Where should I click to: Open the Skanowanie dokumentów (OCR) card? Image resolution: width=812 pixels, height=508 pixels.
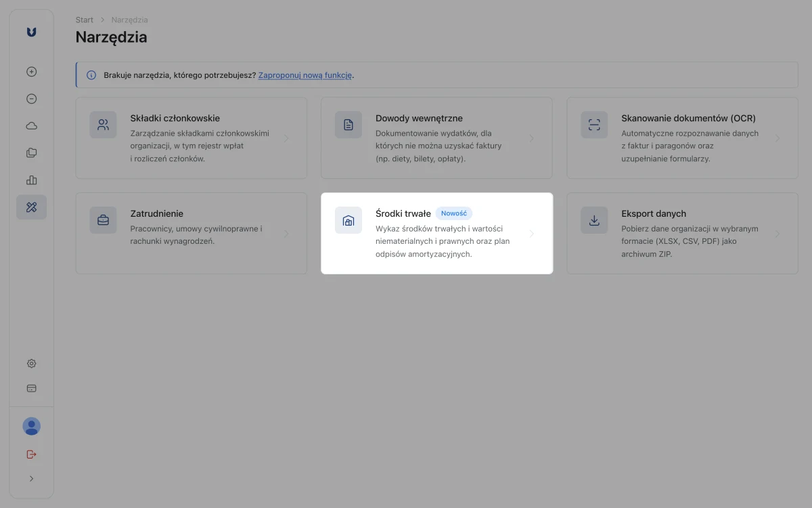[x=682, y=138]
